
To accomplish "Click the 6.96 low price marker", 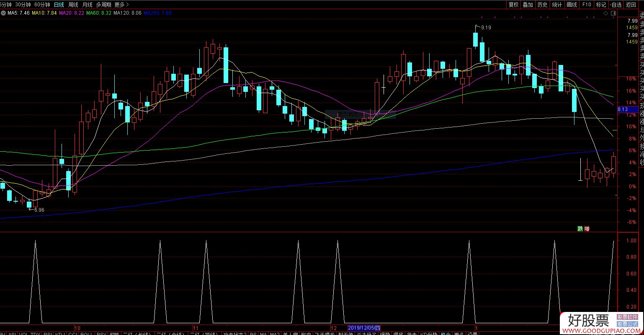I will (39, 210).
